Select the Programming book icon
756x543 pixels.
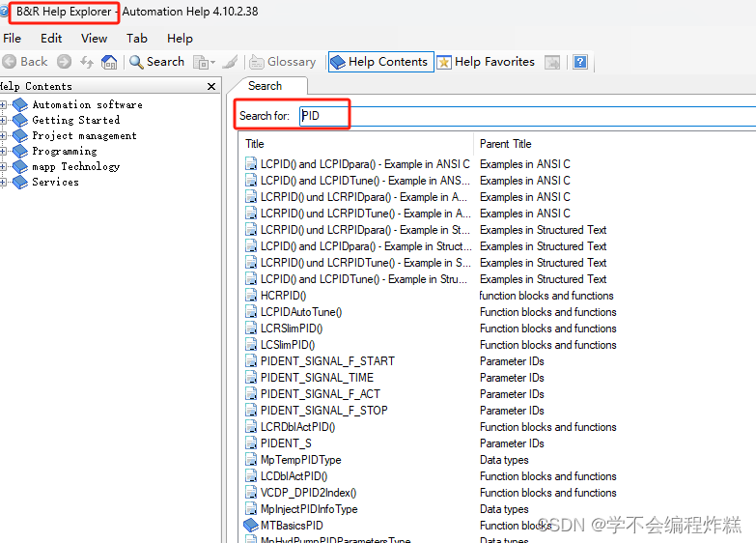(20, 151)
